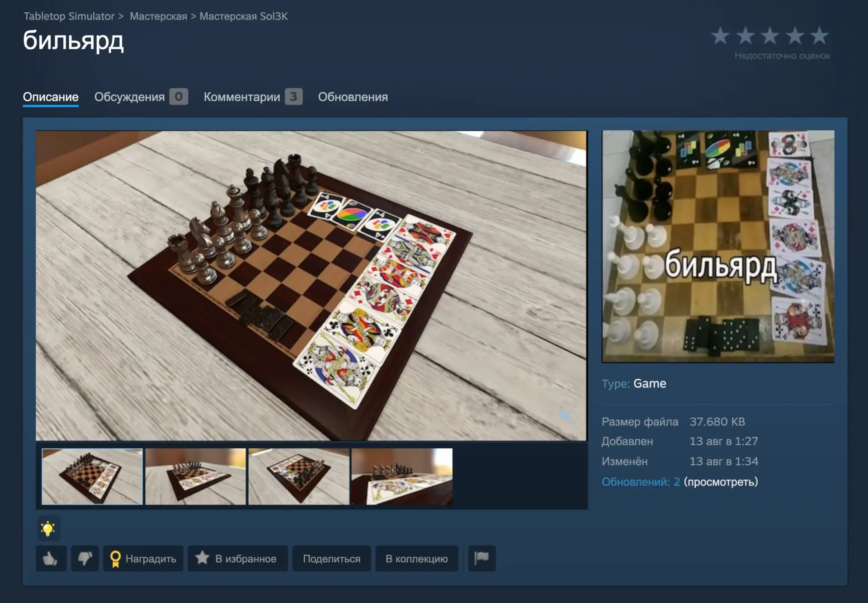This screenshot has height=603, width=868.
Task: Click the Наградить award button
Action: [x=143, y=559]
